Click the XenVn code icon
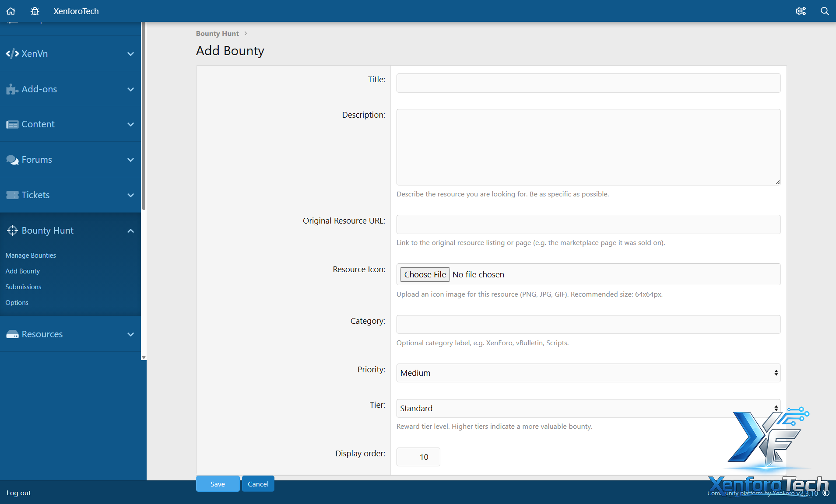 point(12,54)
